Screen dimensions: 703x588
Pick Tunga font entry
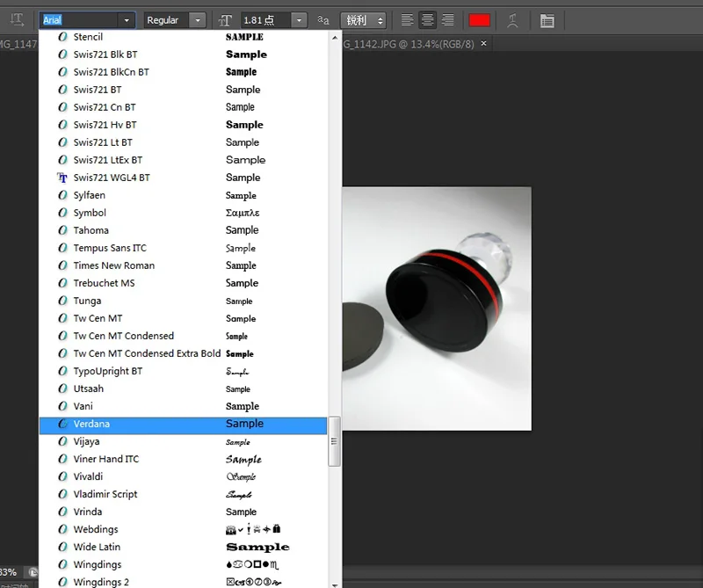tap(183, 301)
